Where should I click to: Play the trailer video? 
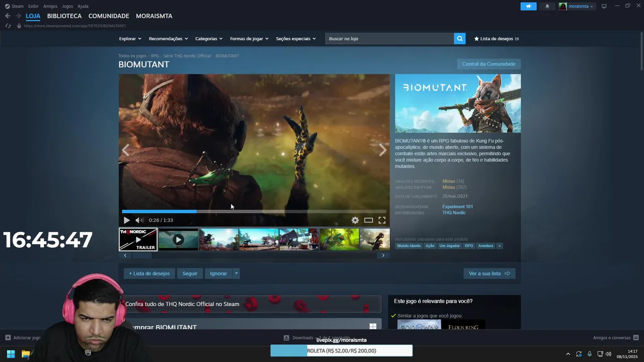tap(126, 220)
